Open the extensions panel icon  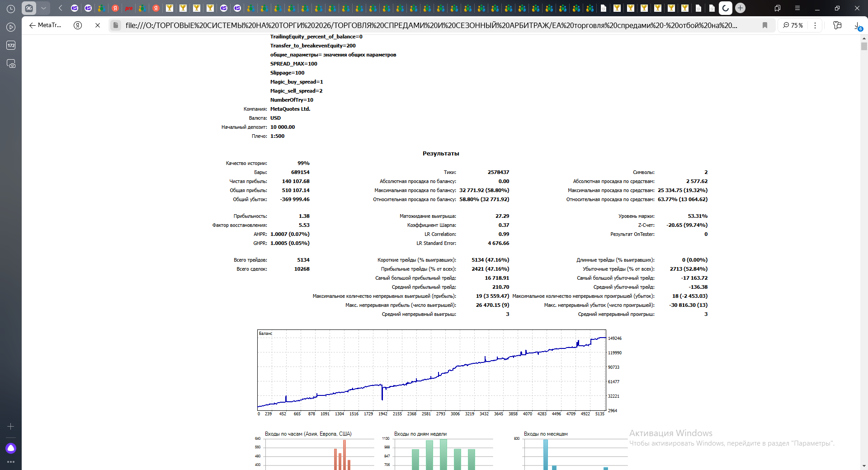[x=837, y=25]
